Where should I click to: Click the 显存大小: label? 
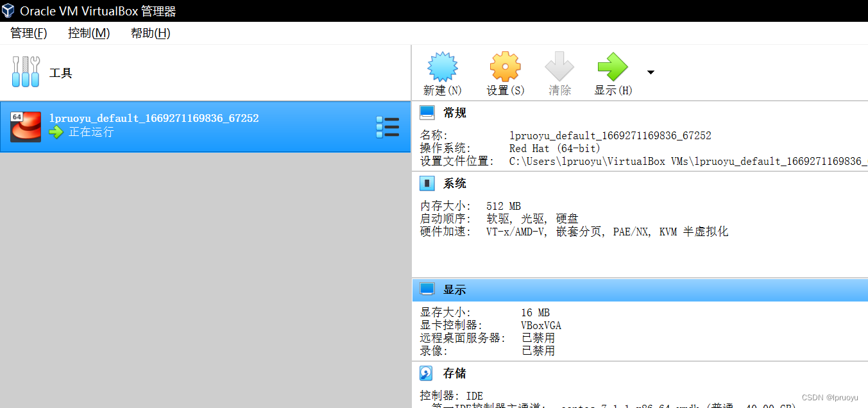[x=445, y=313]
